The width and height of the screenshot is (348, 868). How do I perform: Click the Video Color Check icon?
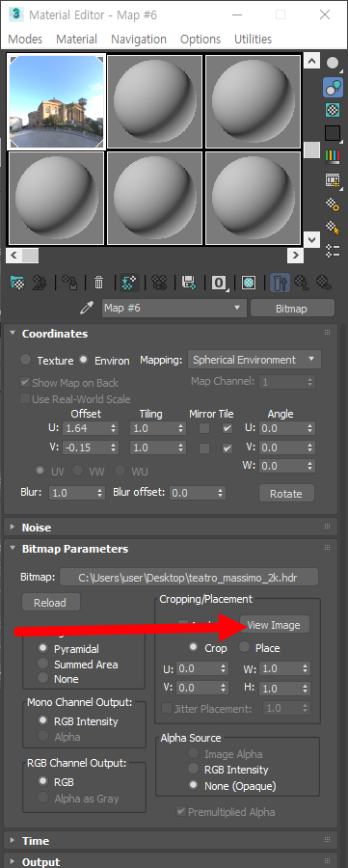(x=333, y=156)
